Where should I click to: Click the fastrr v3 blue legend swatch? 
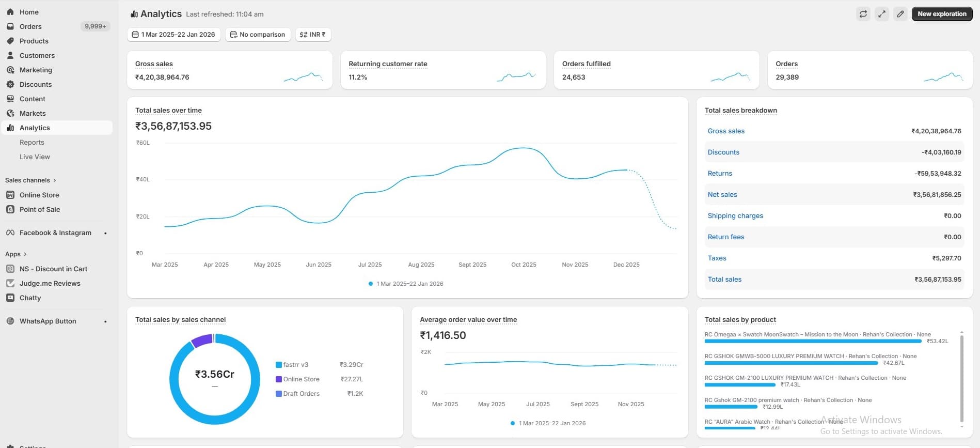click(279, 365)
